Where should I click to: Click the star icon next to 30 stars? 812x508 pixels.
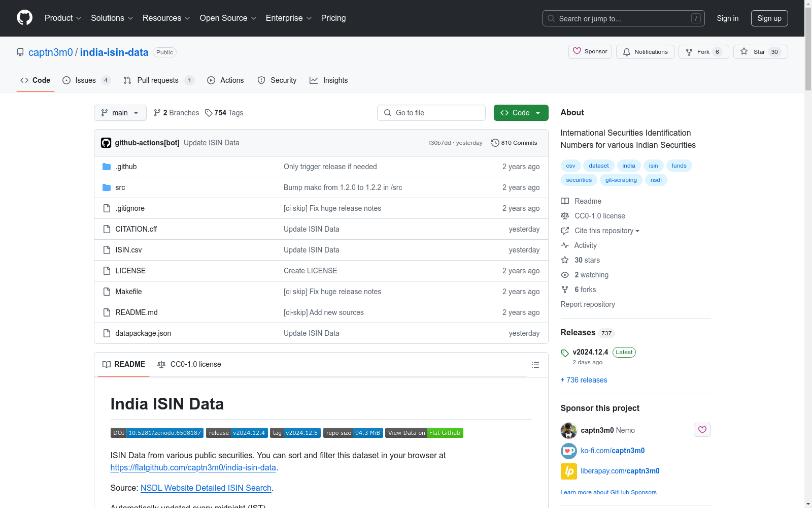(x=565, y=260)
